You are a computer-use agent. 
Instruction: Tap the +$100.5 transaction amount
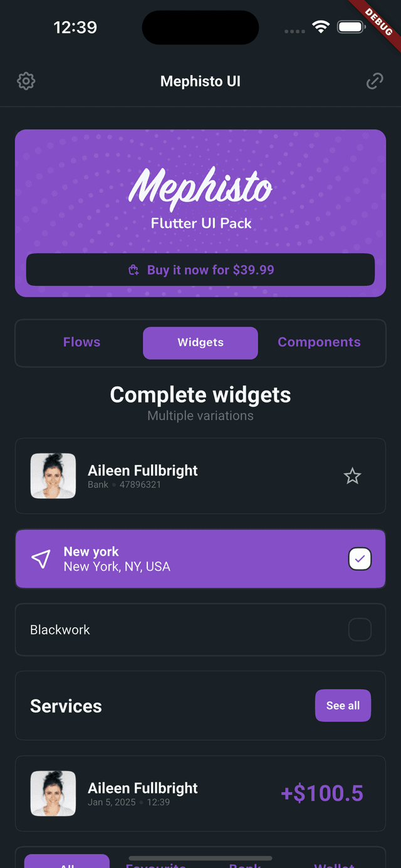click(x=322, y=794)
